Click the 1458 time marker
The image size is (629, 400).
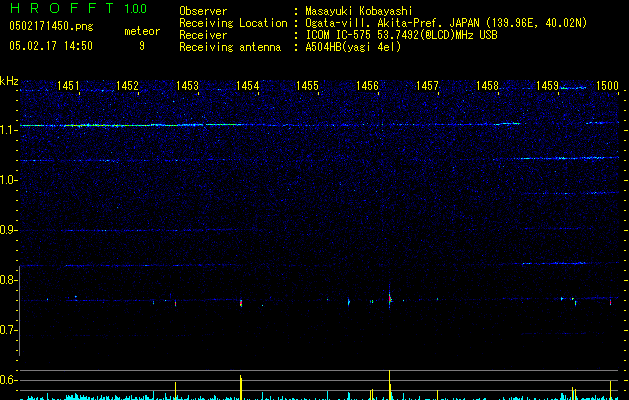tap(487, 86)
